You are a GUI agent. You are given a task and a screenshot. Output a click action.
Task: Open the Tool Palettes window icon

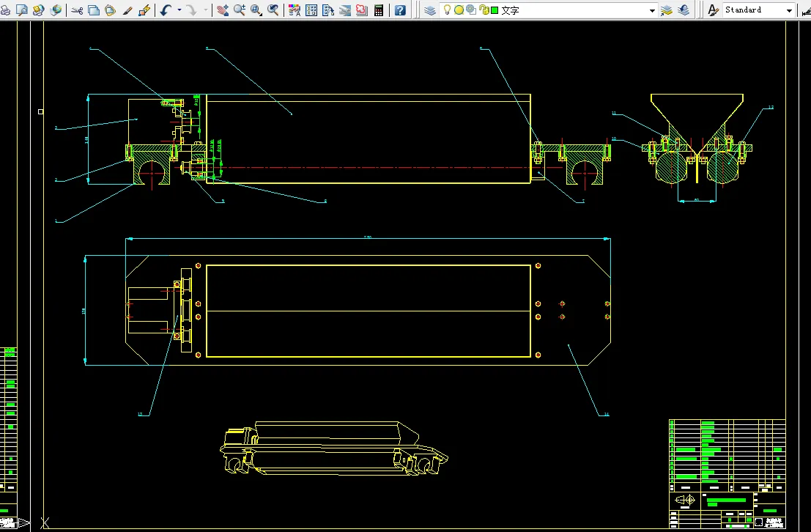tap(328, 10)
